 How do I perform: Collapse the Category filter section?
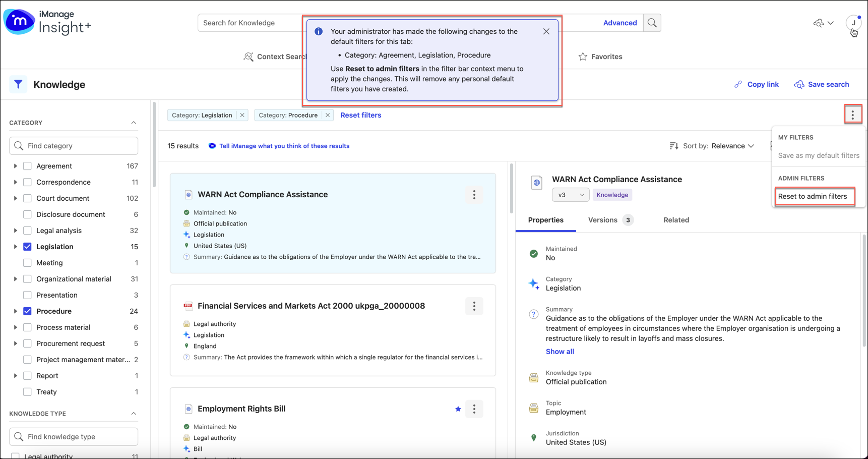click(134, 123)
